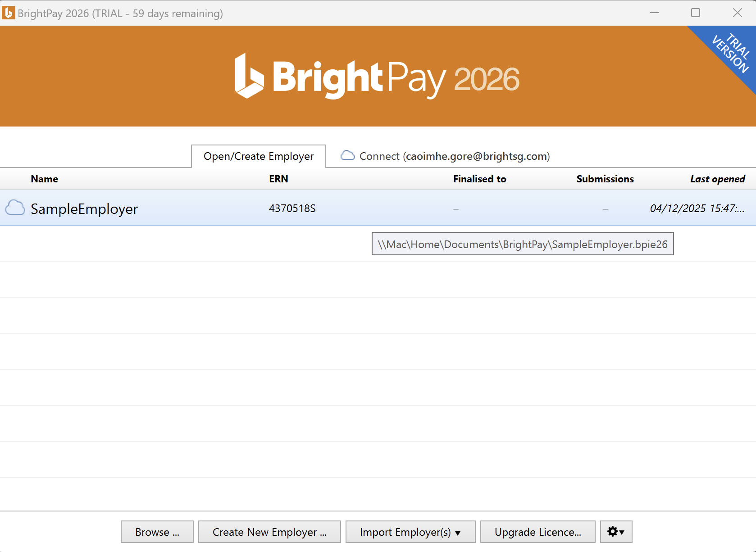Click the cloud icon beside SampleEmployer
The width and height of the screenshot is (756, 552).
pos(15,208)
